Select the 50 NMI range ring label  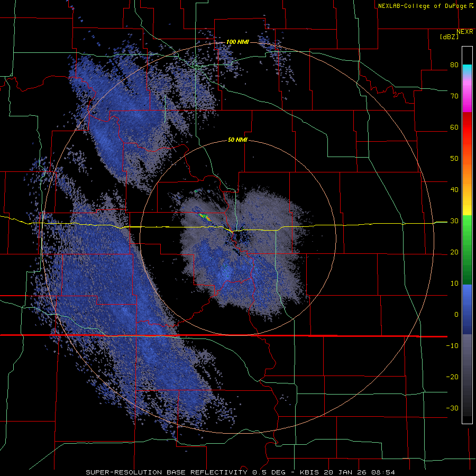pos(237,140)
